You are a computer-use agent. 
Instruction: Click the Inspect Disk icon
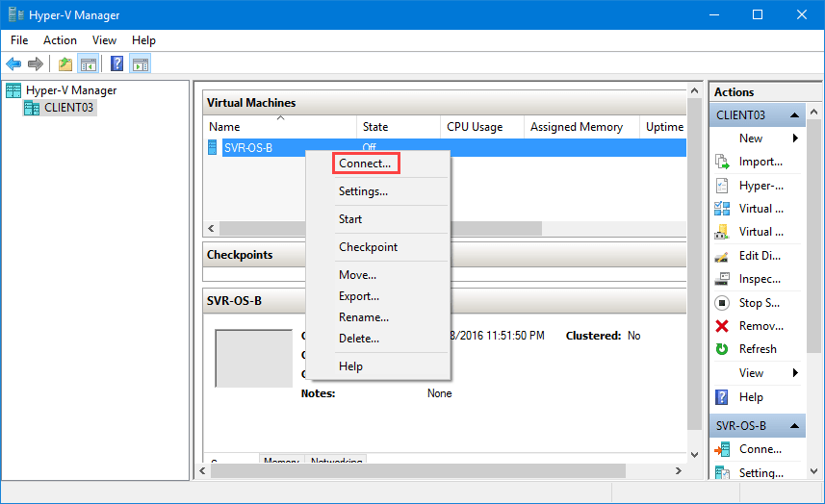722,279
